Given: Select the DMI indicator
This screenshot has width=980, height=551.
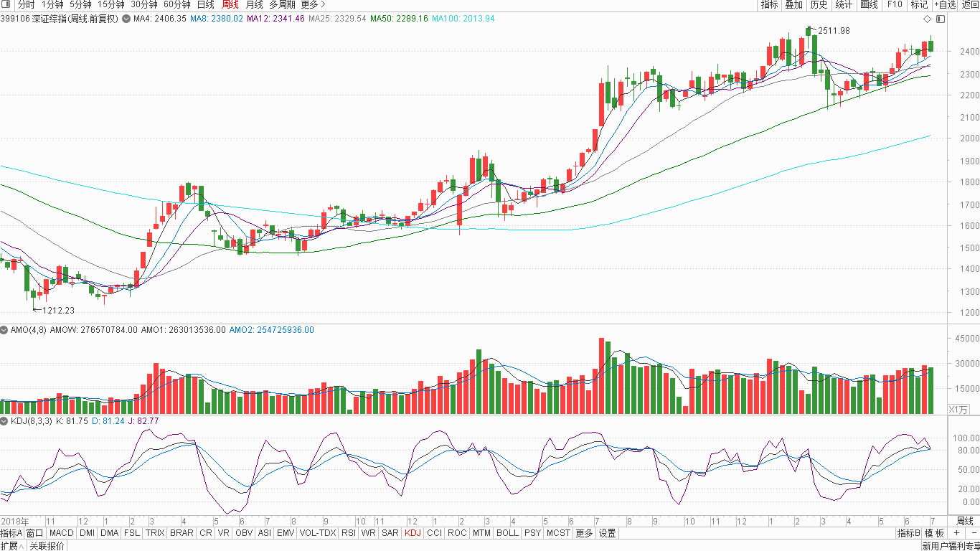Looking at the screenshot, I should 87,533.
